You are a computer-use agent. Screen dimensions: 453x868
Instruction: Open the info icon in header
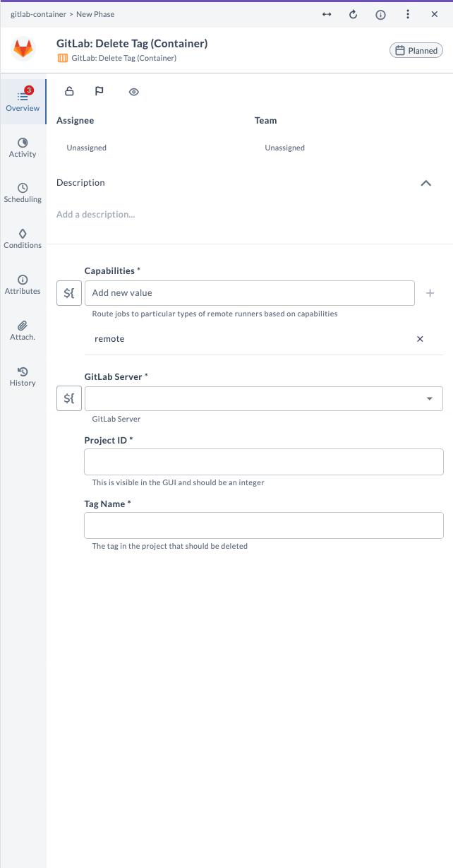[x=380, y=14]
